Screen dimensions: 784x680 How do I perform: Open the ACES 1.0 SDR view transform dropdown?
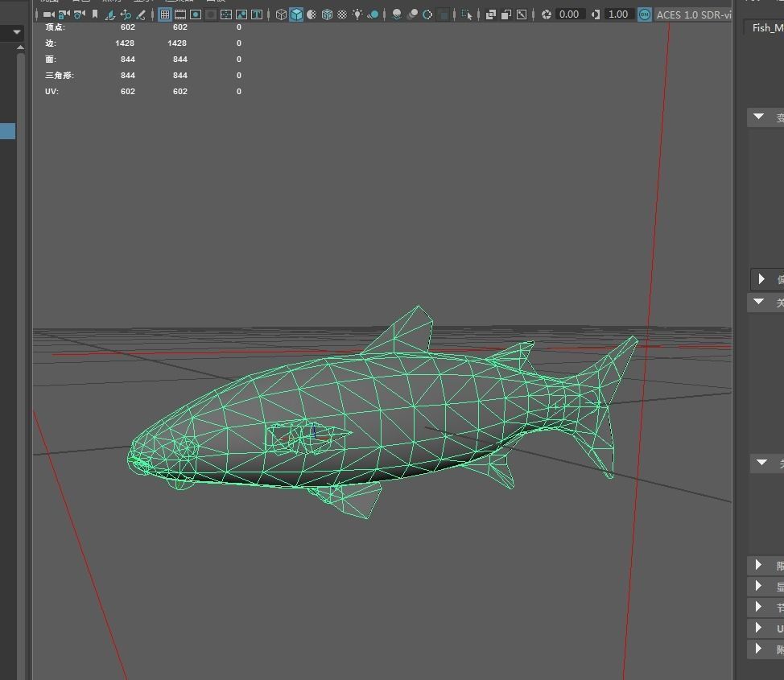[x=694, y=15]
